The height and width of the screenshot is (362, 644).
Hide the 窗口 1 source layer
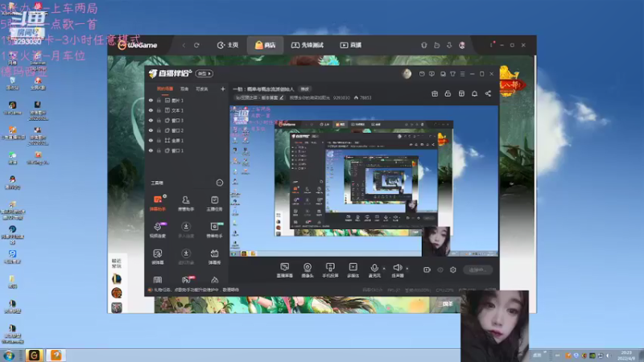pyautogui.click(x=151, y=150)
